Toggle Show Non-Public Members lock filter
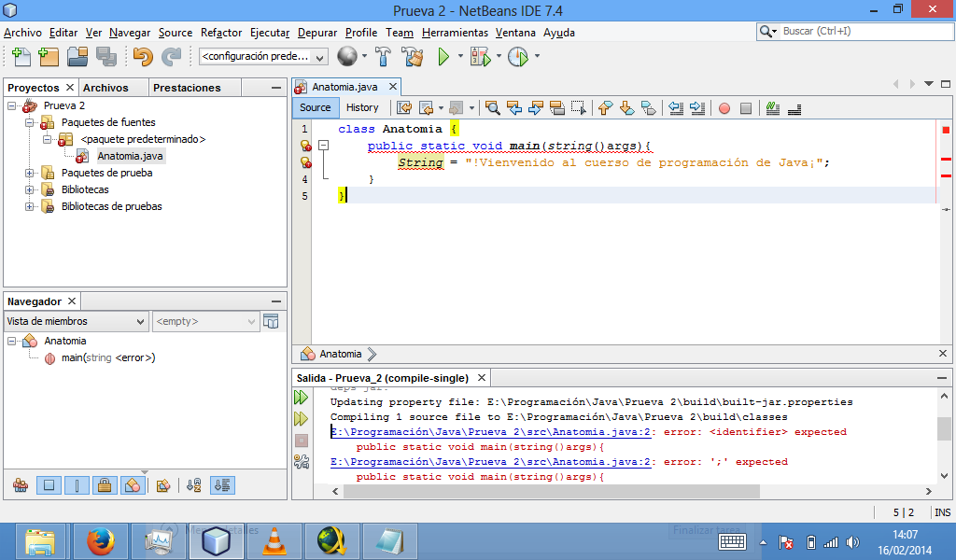956x560 pixels. tap(105, 485)
